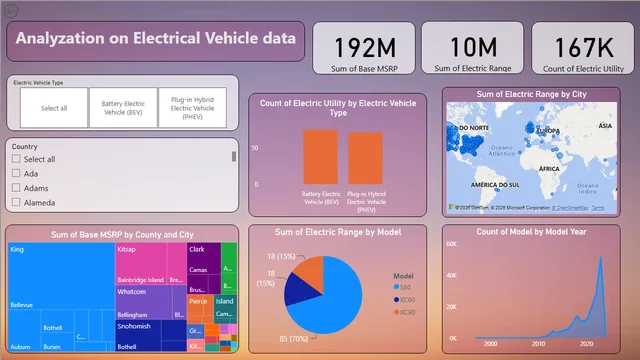Click the 167K Count of Electric Utility card

pos(582,48)
